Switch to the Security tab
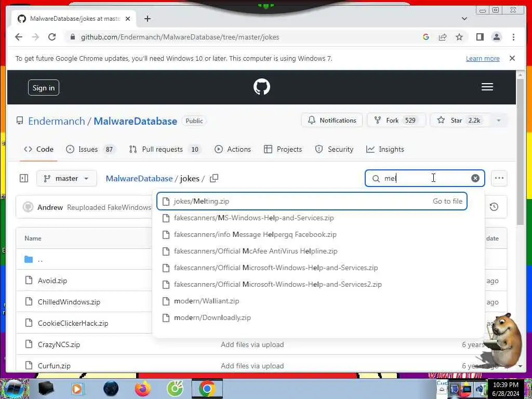This screenshot has height=399, width=532. tap(334, 149)
